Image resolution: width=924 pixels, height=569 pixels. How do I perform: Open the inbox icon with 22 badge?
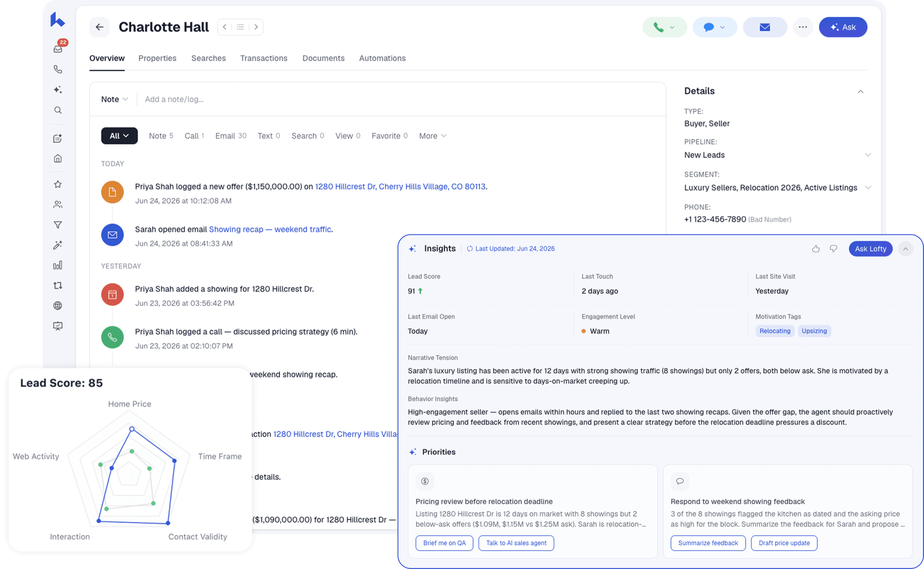pos(58,48)
